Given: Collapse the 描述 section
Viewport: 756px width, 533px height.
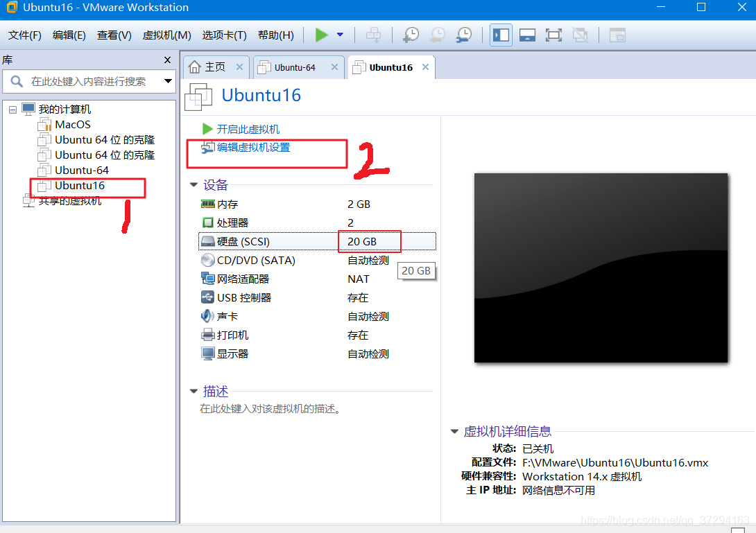Looking at the screenshot, I should 194,392.
